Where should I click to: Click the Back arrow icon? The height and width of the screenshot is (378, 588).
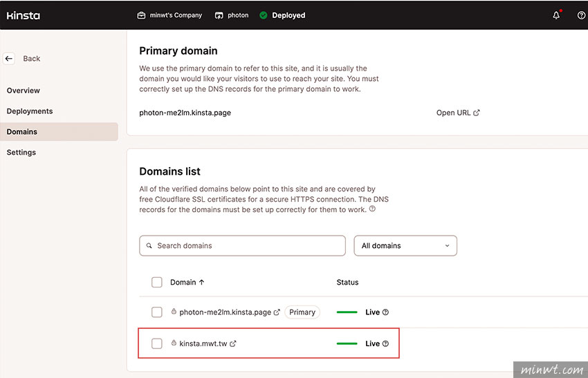(x=9, y=59)
